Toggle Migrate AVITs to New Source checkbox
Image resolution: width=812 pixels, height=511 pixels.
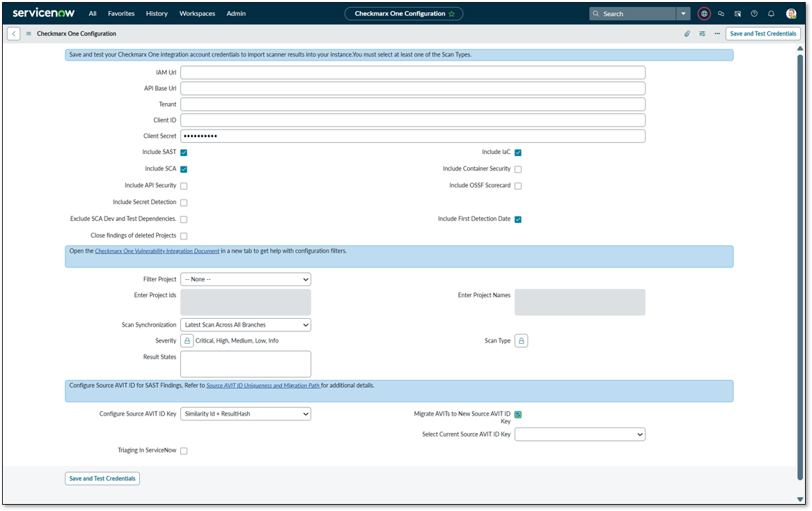[518, 415]
